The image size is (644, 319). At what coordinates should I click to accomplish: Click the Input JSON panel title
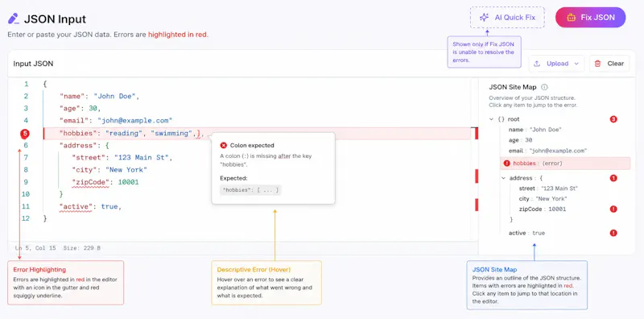point(33,64)
